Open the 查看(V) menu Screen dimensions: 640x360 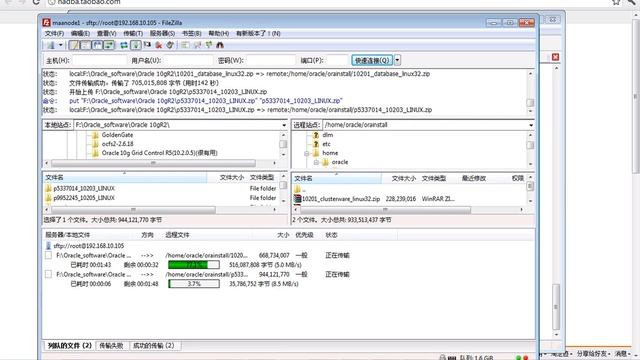click(x=107, y=33)
